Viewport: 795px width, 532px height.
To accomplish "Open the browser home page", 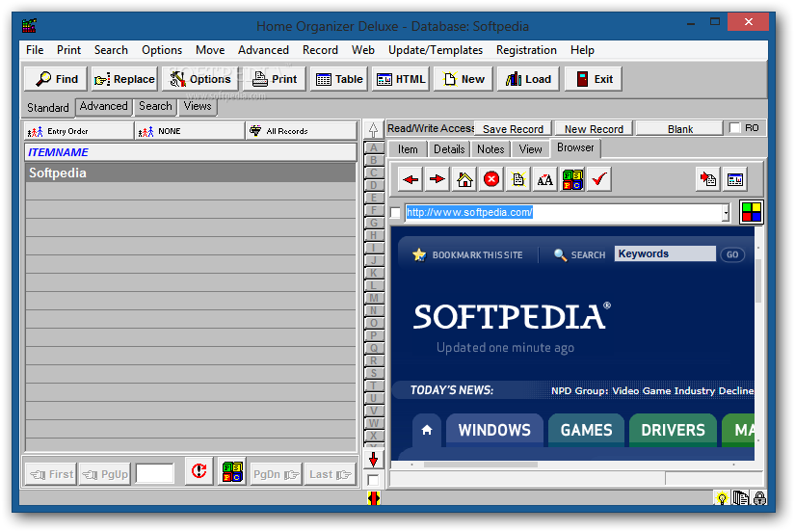I will [x=464, y=179].
